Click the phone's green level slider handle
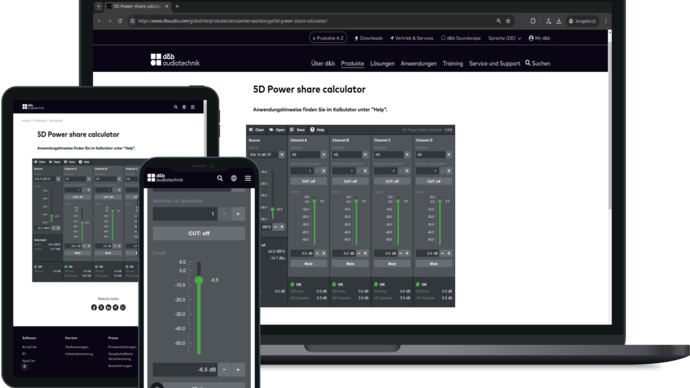Image resolution: width=690 pixels, height=388 pixels. click(x=199, y=280)
